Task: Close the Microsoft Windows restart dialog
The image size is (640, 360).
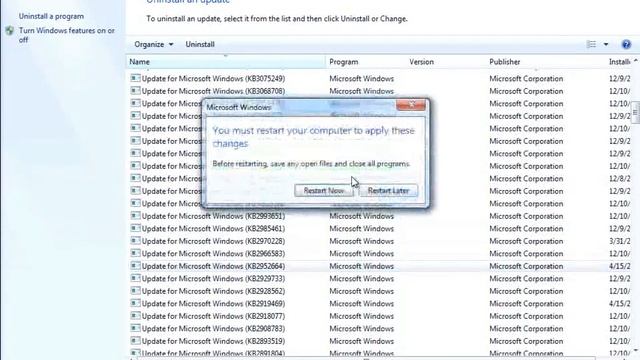Action: pyautogui.click(x=411, y=105)
